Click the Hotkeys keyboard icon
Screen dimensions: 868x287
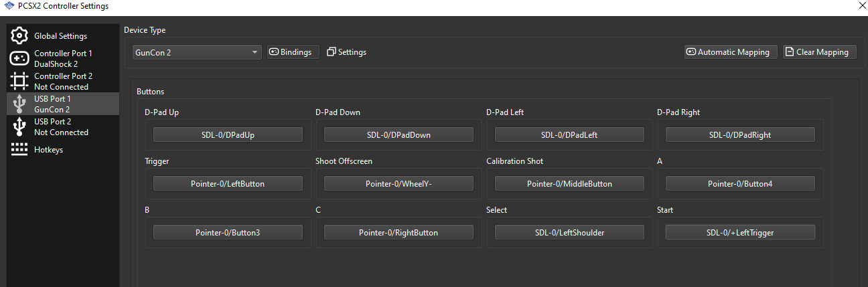19,150
